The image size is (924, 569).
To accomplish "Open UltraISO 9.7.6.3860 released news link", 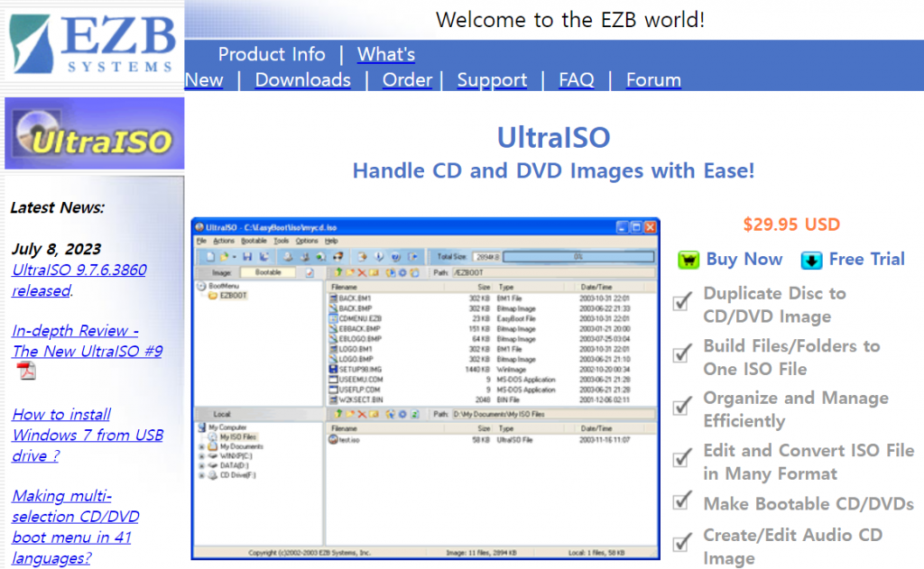I will 79,280.
